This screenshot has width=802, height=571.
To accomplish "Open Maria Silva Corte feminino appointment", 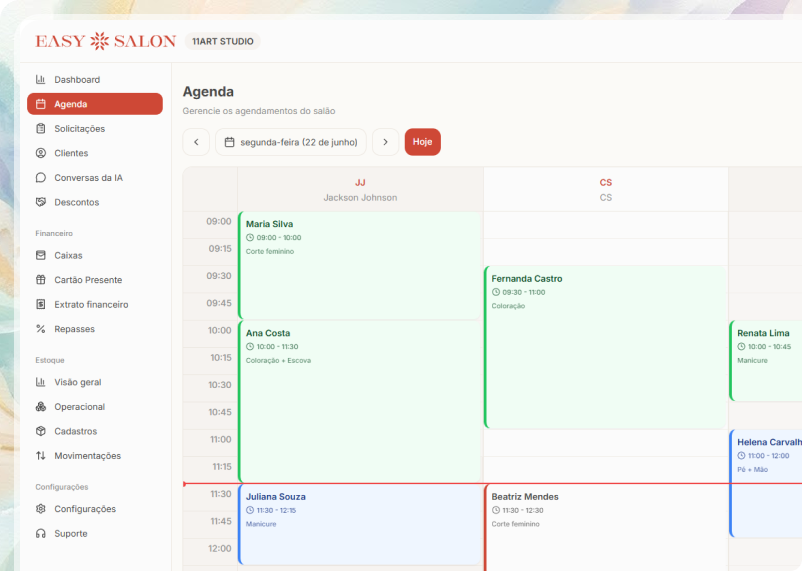I will (x=360, y=266).
